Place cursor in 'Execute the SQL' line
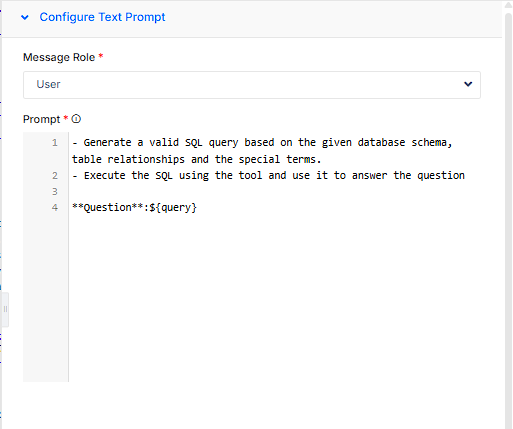 pyautogui.click(x=268, y=175)
